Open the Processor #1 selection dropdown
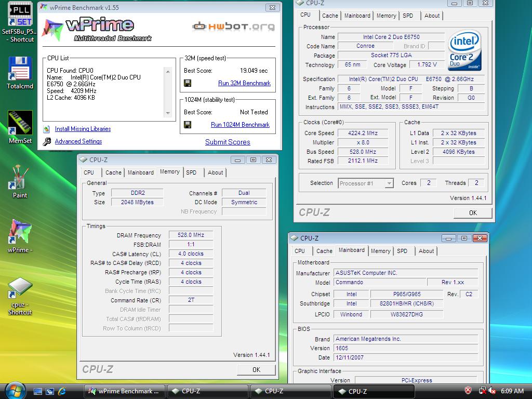 point(366,183)
